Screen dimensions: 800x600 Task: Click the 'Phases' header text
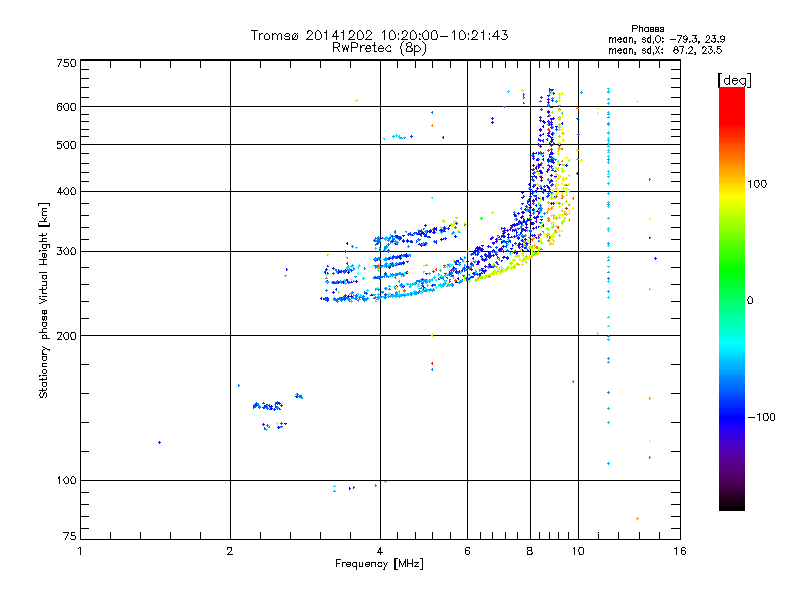click(x=647, y=29)
